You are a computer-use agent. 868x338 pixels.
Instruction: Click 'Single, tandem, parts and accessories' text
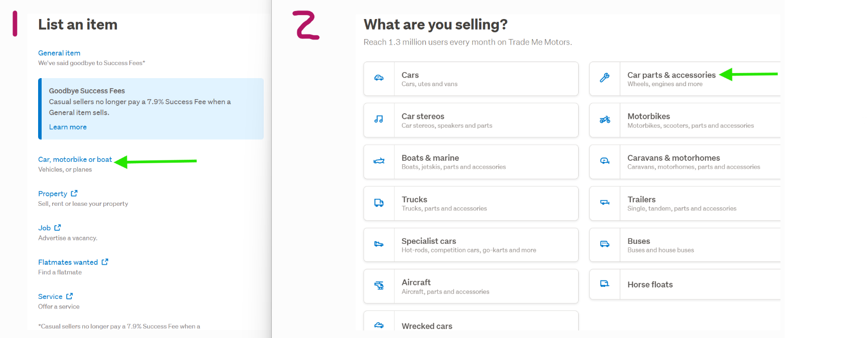pyautogui.click(x=682, y=209)
